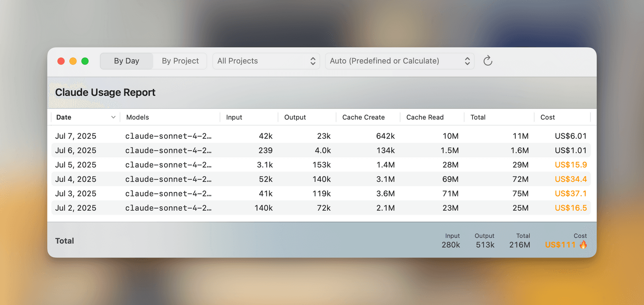Screen dimensions: 644x305
Task: Click the orange cost US$34.4
Action: pyautogui.click(x=571, y=179)
